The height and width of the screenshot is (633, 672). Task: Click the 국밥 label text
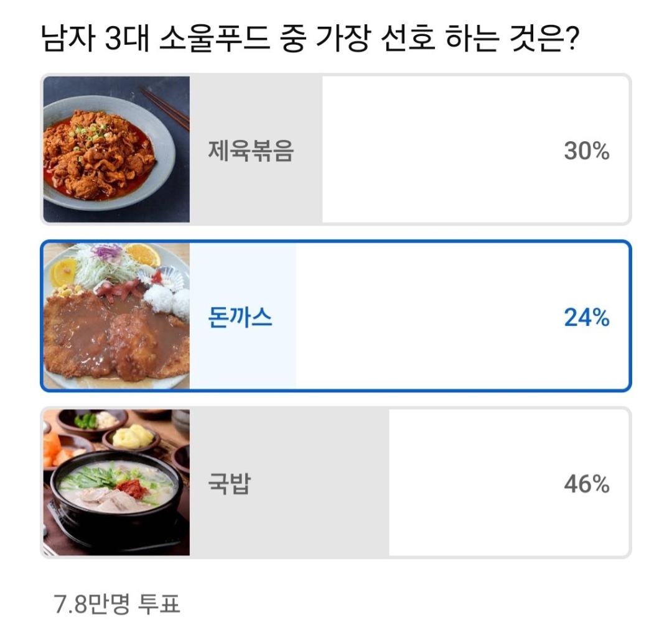(x=229, y=484)
